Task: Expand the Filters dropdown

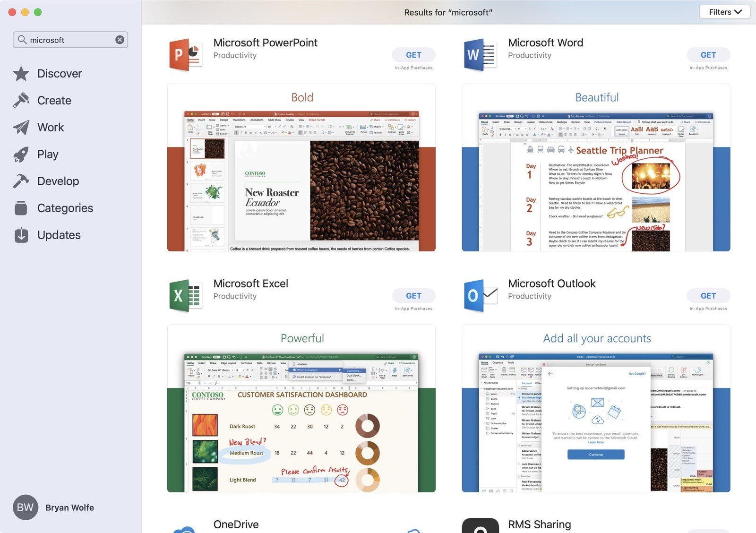Action: pos(724,12)
